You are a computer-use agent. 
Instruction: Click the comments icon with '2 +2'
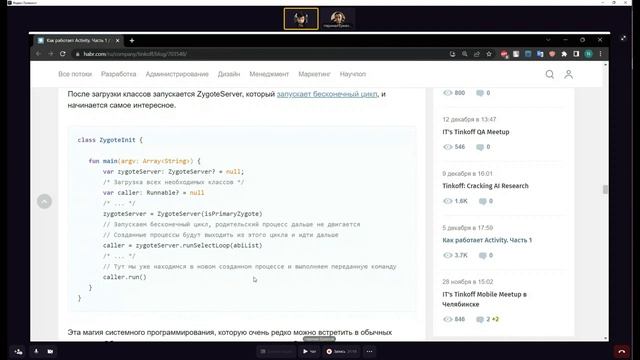(480, 319)
